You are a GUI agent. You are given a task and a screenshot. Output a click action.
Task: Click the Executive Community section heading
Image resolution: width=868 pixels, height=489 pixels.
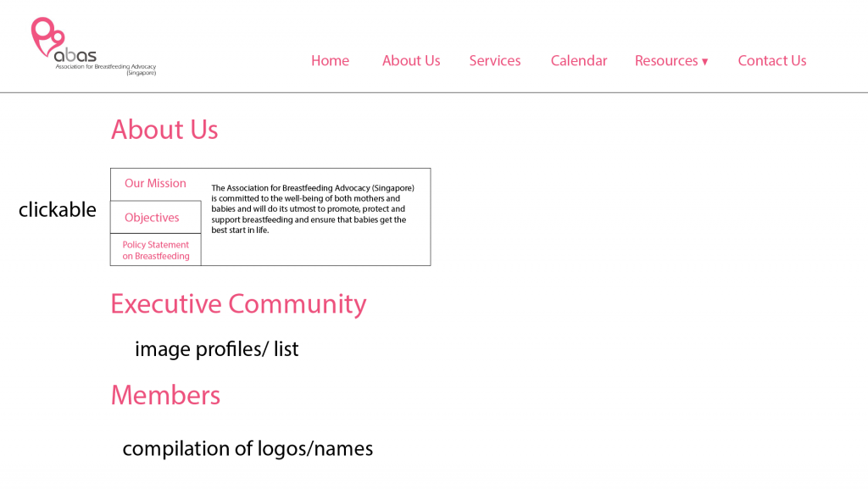pos(238,304)
